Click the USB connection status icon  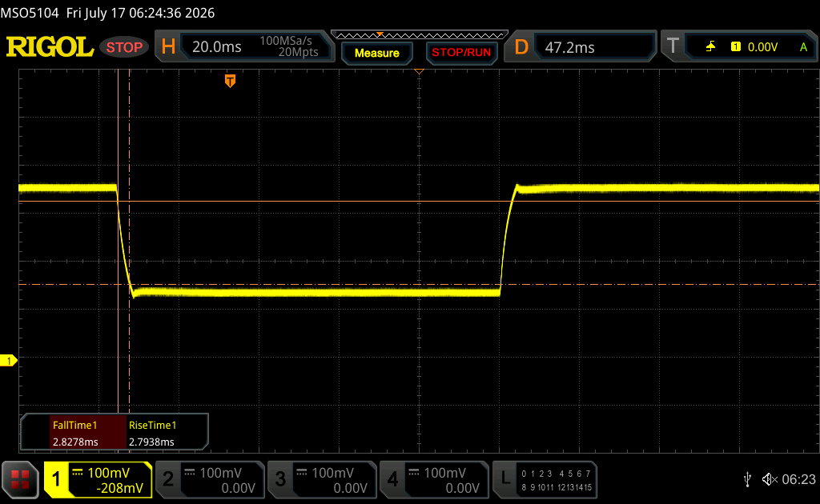747,479
